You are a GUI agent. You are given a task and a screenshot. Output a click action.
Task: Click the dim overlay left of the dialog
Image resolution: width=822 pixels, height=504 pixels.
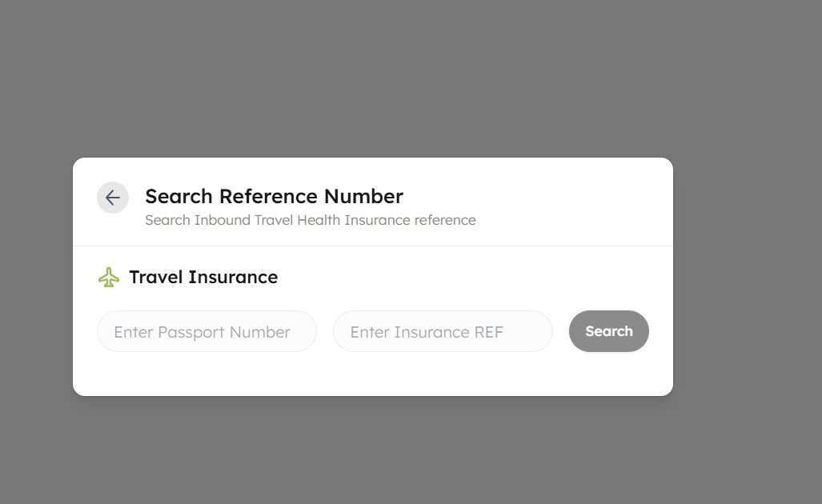tap(36, 277)
